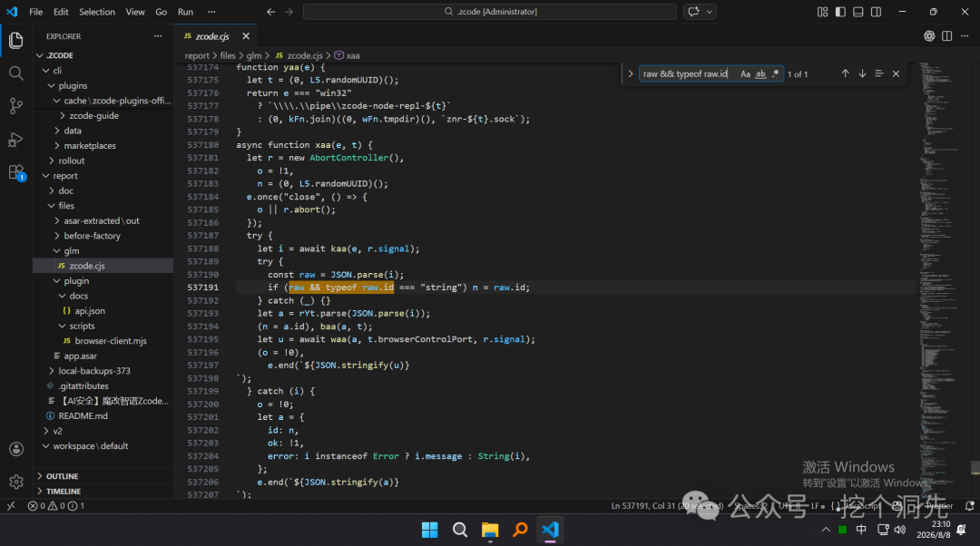The width and height of the screenshot is (980, 546).
Task: Open browser-client.mjs in the explorer
Action: (103, 340)
